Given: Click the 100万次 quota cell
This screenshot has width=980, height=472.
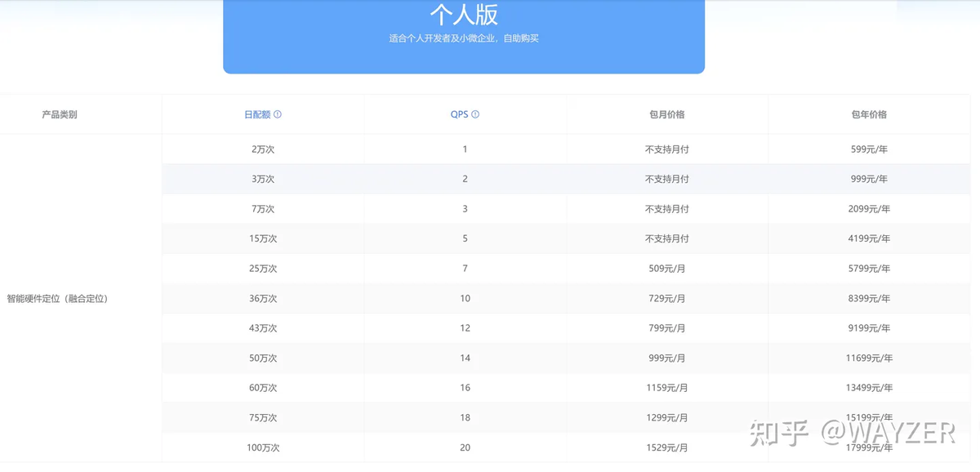Looking at the screenshot, I should coord(263,448).
